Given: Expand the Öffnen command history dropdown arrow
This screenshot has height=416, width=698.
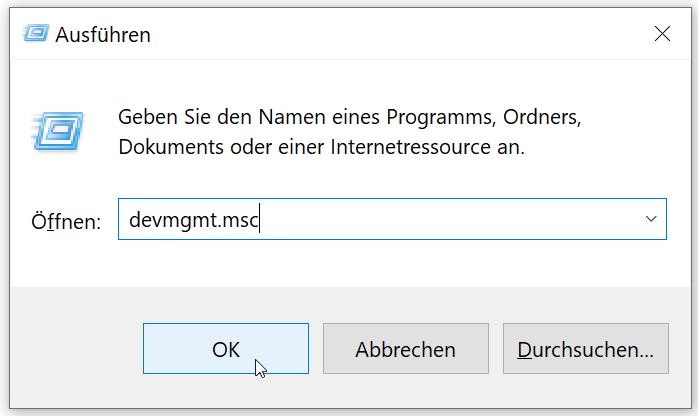Looking at the screenshot, I should pyautogui.click(x=651, y=218).
